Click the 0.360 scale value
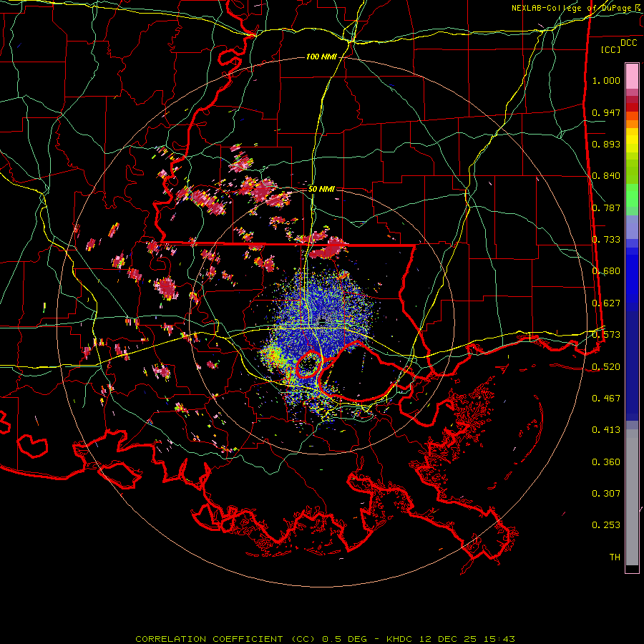Screen dimensions: 644x644 click(606, 462)
